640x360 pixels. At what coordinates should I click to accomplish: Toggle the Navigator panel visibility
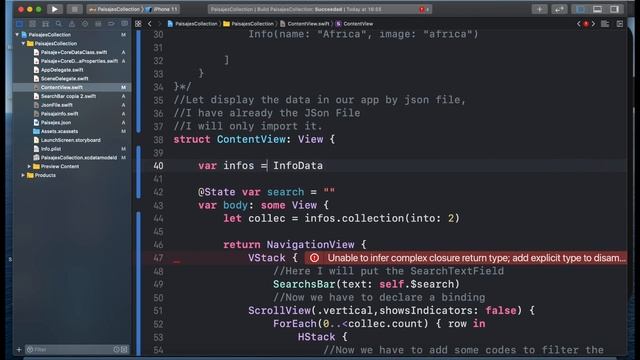(x=580, y=9)
